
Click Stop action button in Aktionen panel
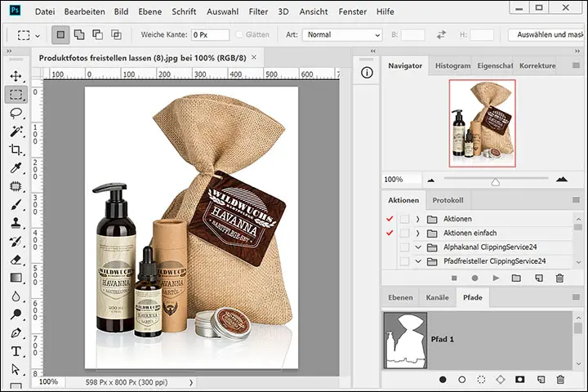[454, 278]
